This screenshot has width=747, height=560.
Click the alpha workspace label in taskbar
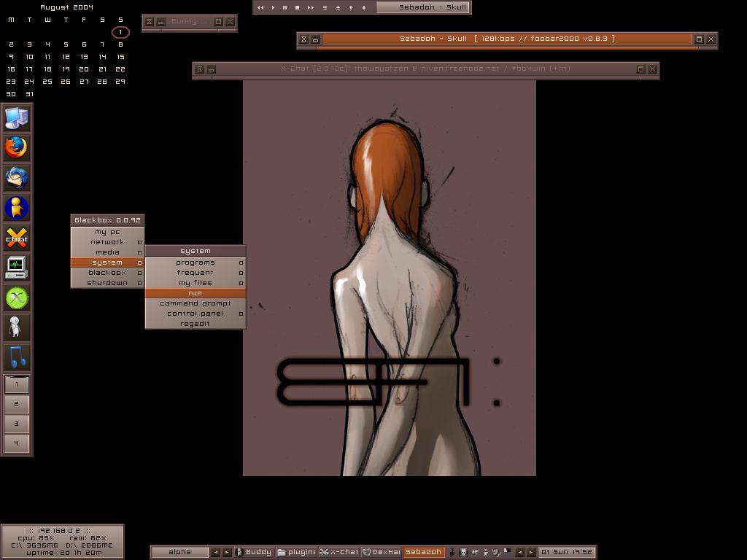coord(179,553)
